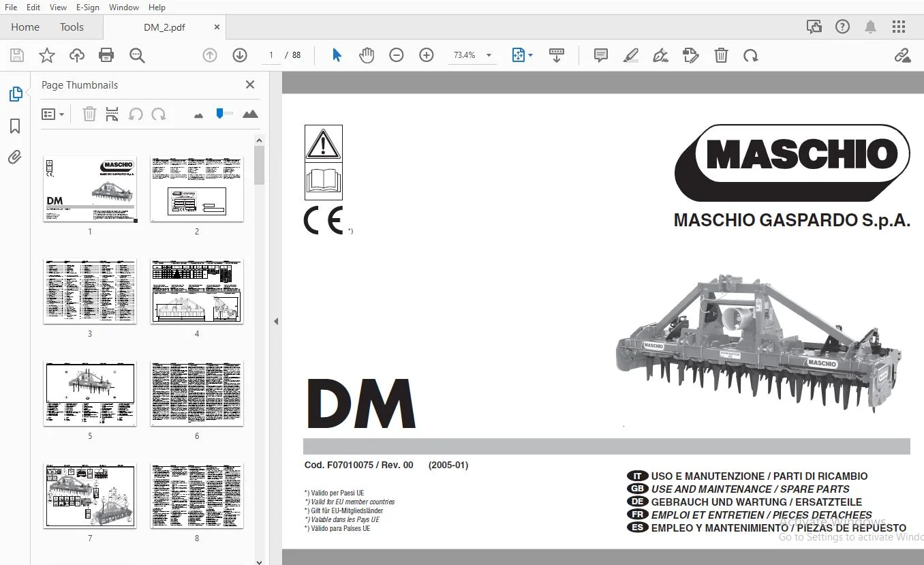This screenshot has height=565, width=924.
Task: Upload file to cloud storage
Action: tap(77, 55)
